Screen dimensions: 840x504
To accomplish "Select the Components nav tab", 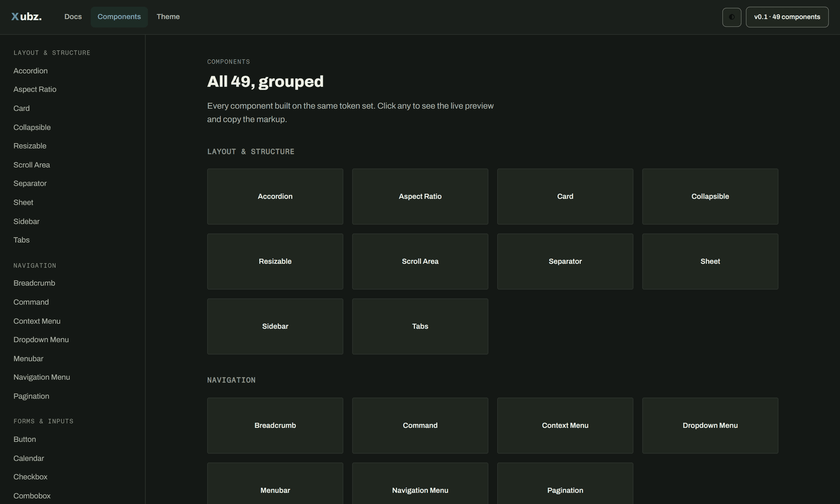I will (x=119, y=17).
